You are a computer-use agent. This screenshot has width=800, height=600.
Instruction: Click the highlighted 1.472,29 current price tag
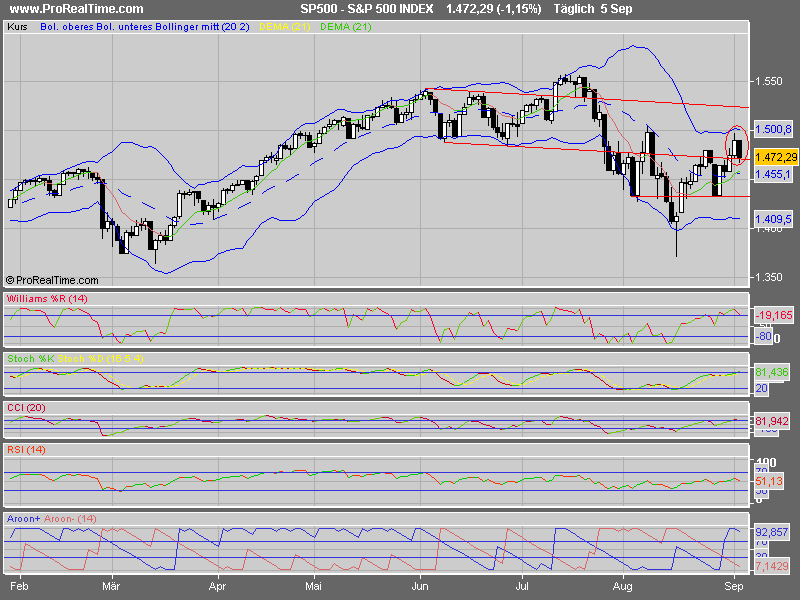point(776,157)
